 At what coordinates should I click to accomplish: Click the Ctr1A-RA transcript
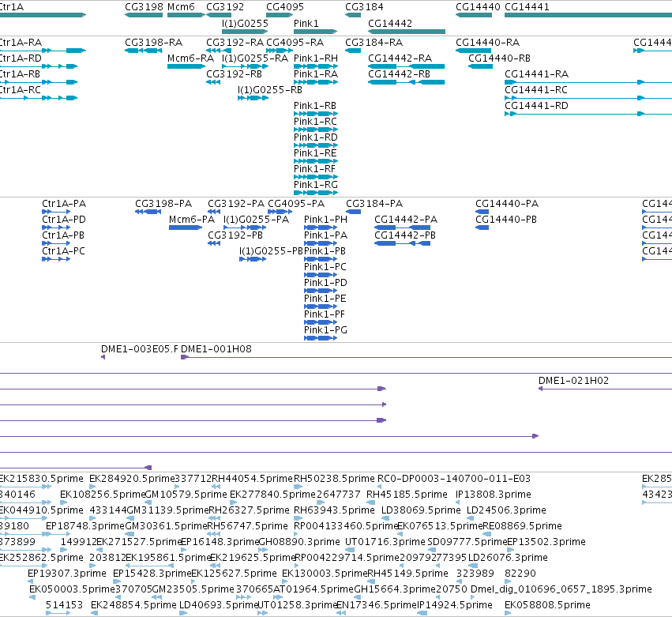click(x=43, y=51)
